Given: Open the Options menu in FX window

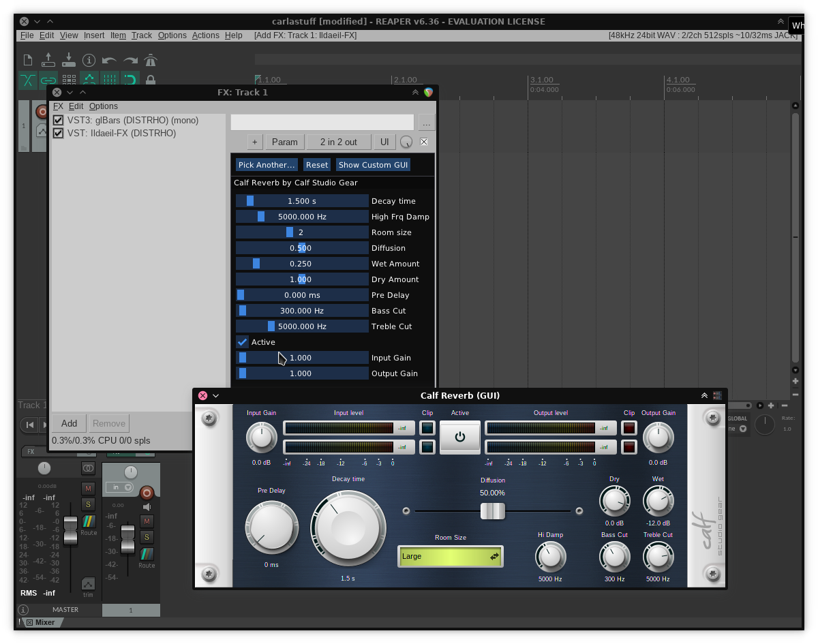Looking at the screenshot, I should [x=104, y=106].
